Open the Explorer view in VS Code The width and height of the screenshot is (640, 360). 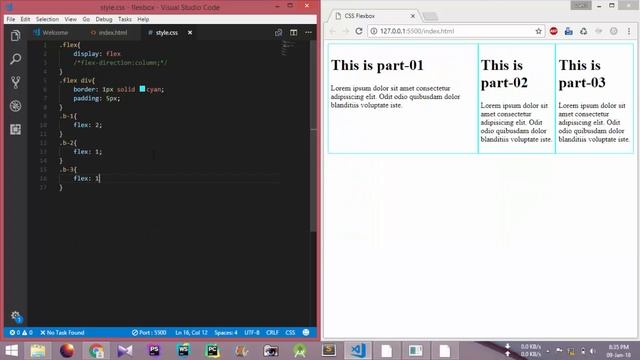tap(16, 36)
